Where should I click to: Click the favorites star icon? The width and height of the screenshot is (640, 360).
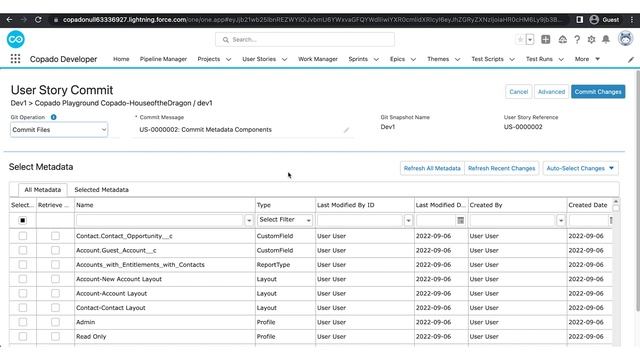click(520, 40)
